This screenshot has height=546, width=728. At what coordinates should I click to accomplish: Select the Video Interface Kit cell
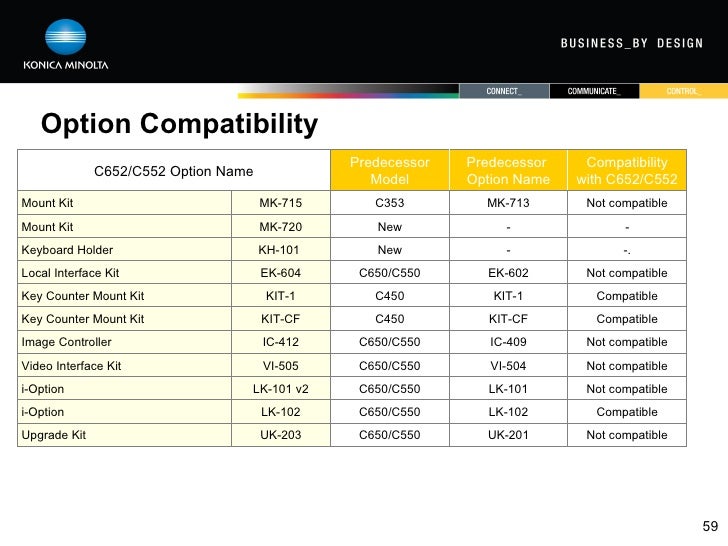(x=124, y=366)
